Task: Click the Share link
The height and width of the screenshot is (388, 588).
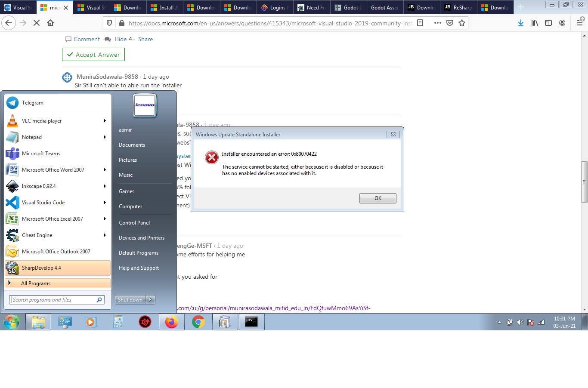Action: point(145,39)
